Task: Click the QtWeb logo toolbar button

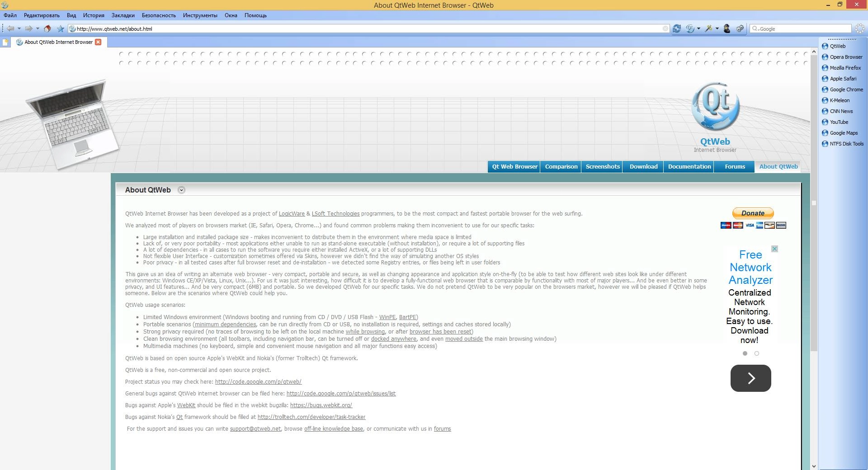Action: [x=690, y=28]
